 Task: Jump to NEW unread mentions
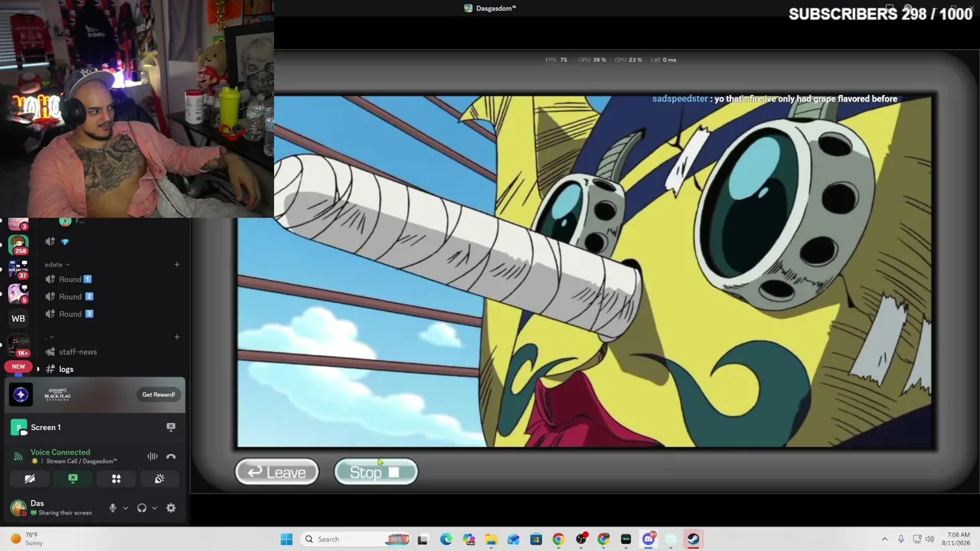(x=18, y=367)
